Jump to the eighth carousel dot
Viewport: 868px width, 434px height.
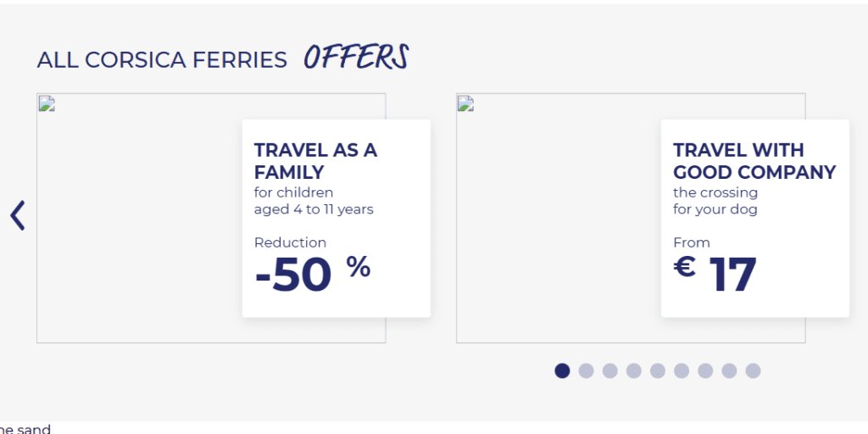click(x=729, y=370)
